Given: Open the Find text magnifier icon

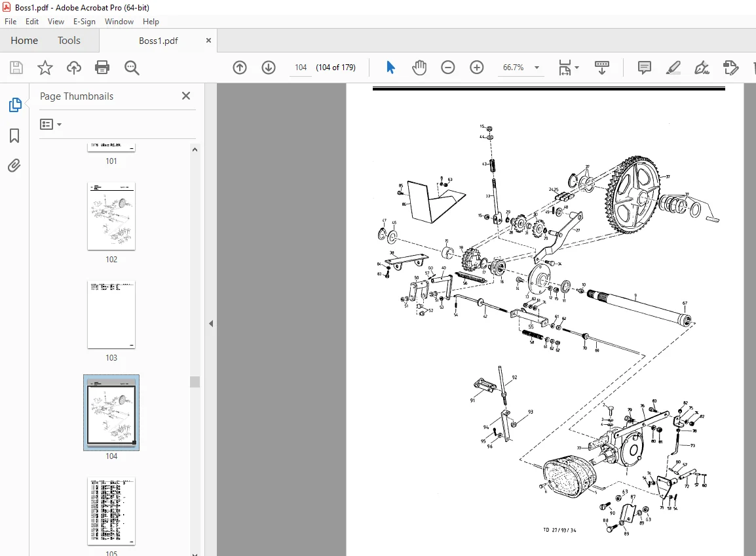Looking at the screenshot, I should click(x=132, y=68).
